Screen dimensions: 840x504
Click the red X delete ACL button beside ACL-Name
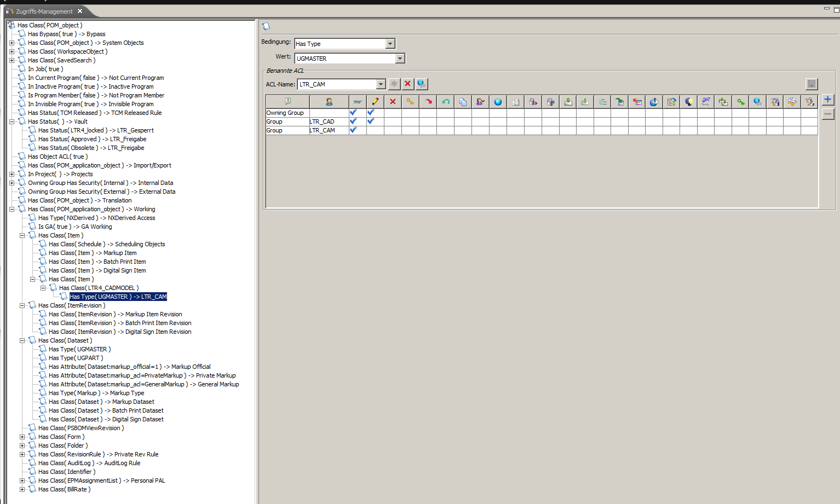pos(407,84)
